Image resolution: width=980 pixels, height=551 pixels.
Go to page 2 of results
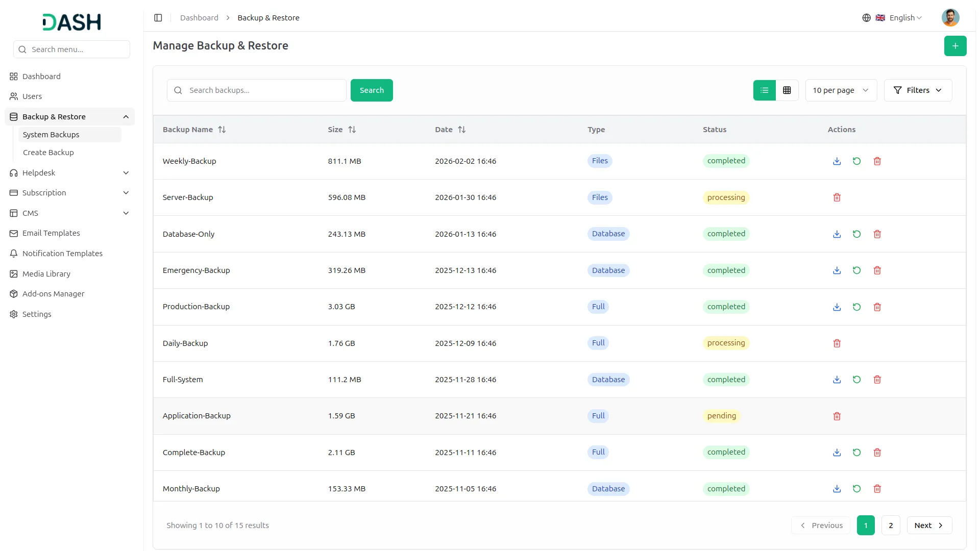click(x=891, y=525)
